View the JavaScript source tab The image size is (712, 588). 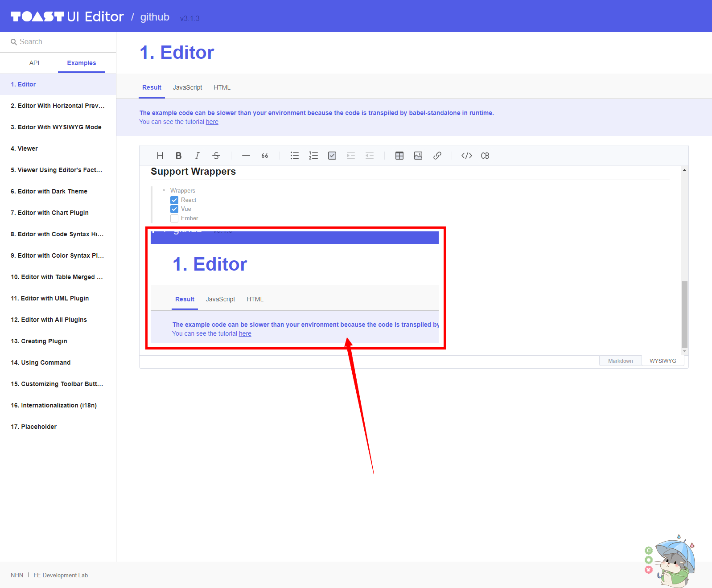pyautogui.click(x=188, y=87)
